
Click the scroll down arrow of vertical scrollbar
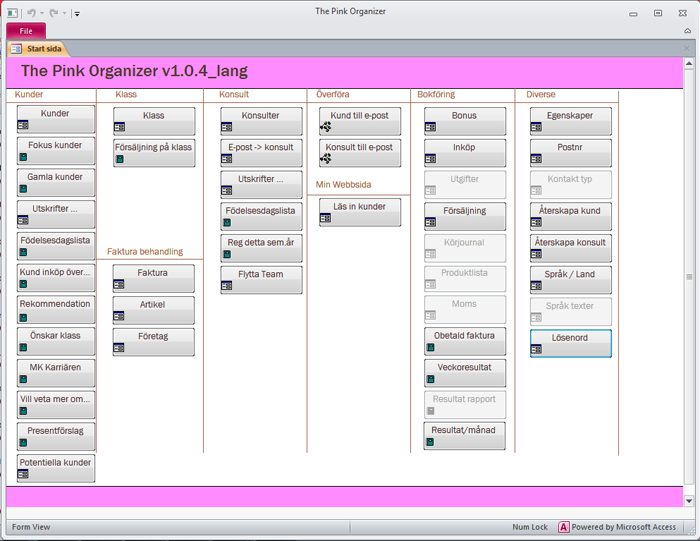point(689,501)
